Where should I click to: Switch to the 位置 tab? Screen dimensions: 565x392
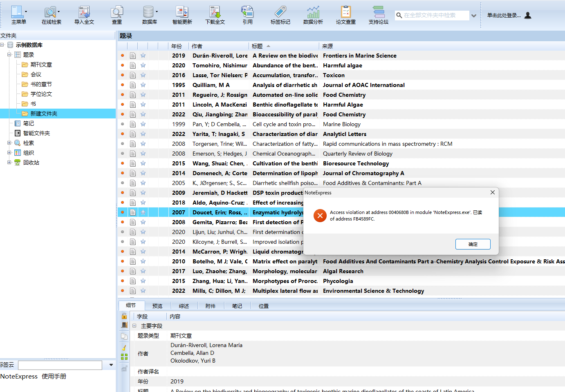tap(264, 306)
